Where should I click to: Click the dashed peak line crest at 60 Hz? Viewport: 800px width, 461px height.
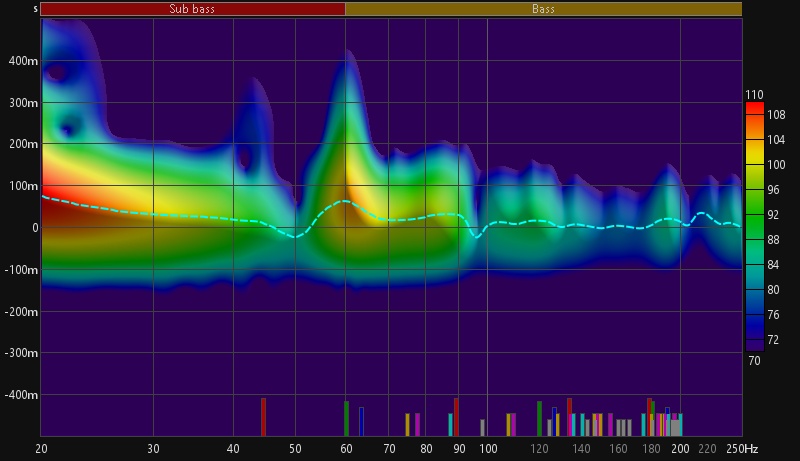(x=345, y=201)
